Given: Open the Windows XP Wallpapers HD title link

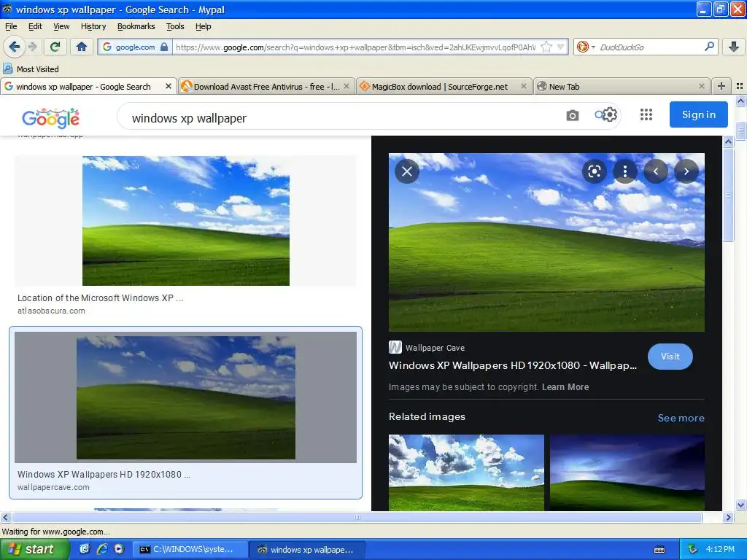Looking at the screenshot, I should click(513, 365).
